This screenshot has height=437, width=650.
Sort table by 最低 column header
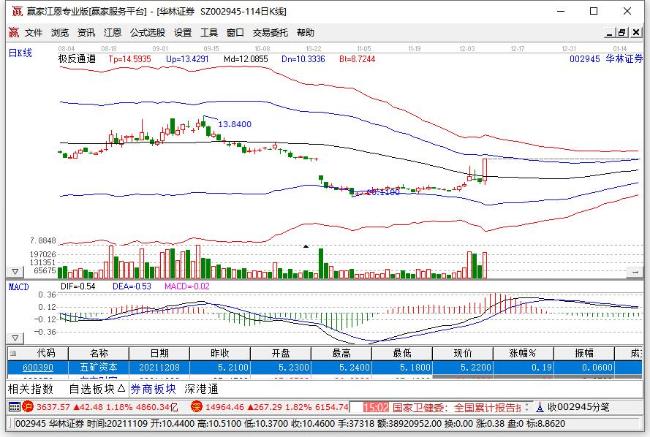[402, 353]
